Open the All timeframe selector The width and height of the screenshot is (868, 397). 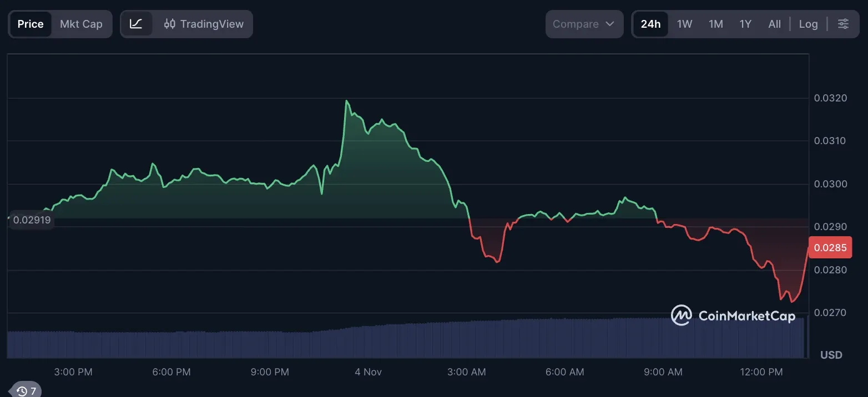tap(774, 24)
